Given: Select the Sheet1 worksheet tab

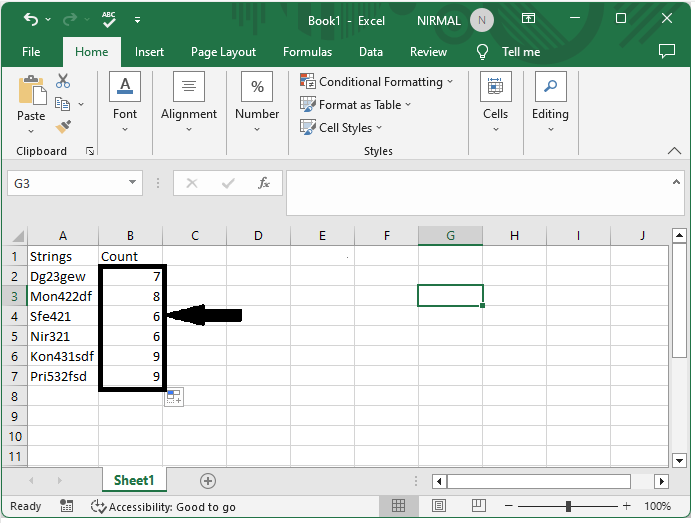Looking at the screenshot, I should pos(134,480).
